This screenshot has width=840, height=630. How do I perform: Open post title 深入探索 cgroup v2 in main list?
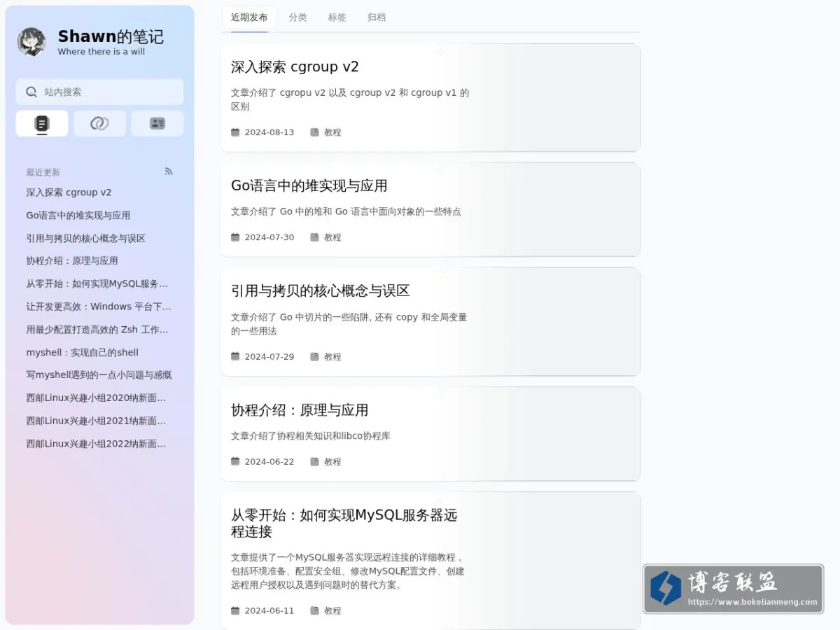(295, 67)
